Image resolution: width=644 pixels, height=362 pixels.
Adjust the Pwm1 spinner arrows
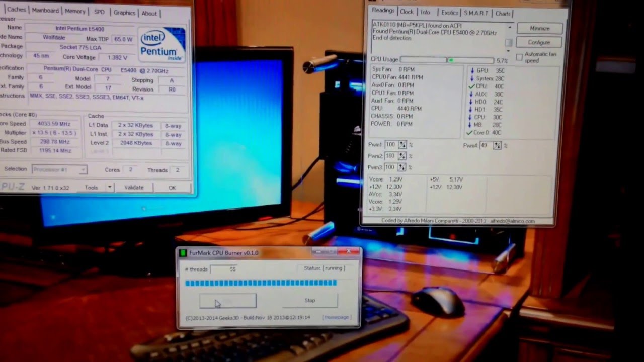(403, 144)
